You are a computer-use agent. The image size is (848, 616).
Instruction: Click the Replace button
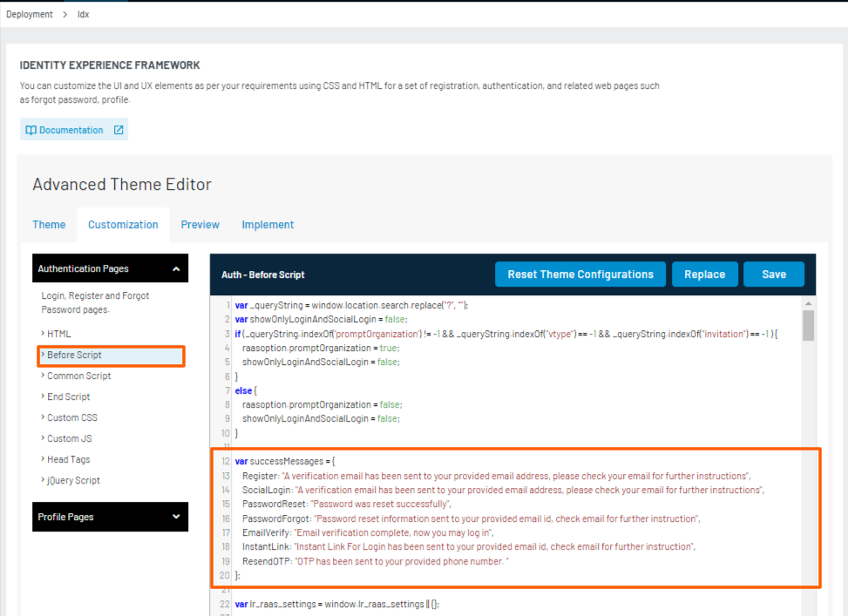click(704, 274)
